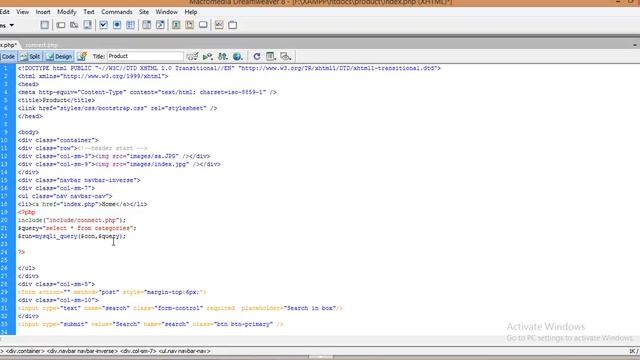The height and width of the screenshot is (360, 640).
Task: Click the include("include/connect.php") line
Action: [72, 220]
